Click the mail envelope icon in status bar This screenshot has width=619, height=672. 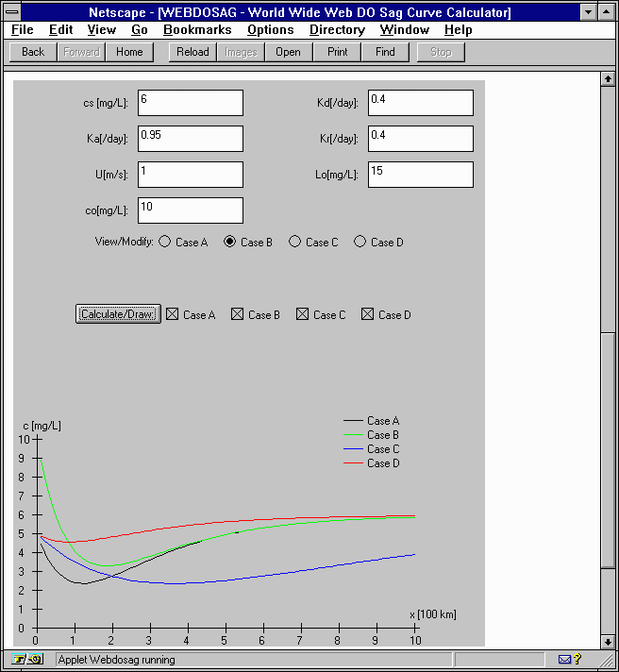click(565, 659)
